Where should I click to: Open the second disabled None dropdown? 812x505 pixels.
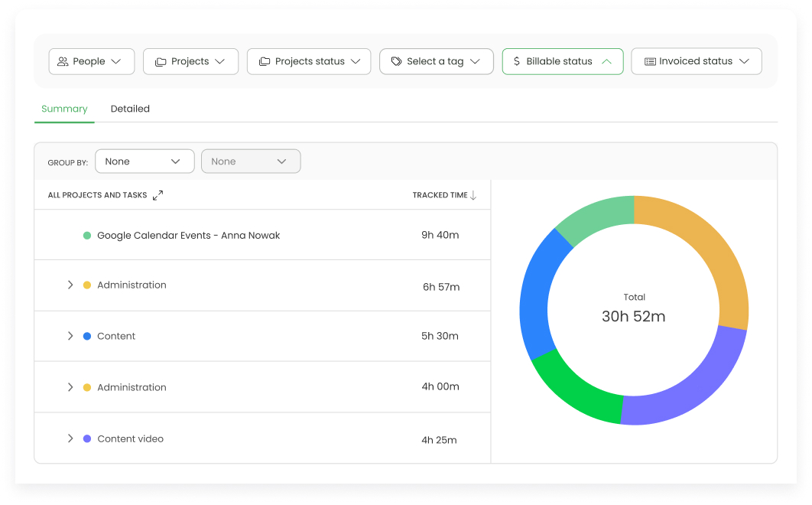(251, 161)
